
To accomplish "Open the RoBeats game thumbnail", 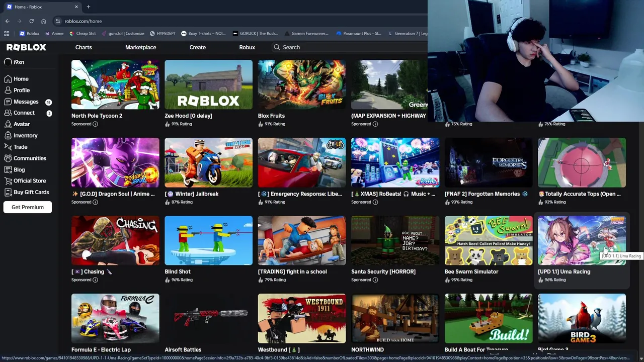I will [x=395, y=162].
